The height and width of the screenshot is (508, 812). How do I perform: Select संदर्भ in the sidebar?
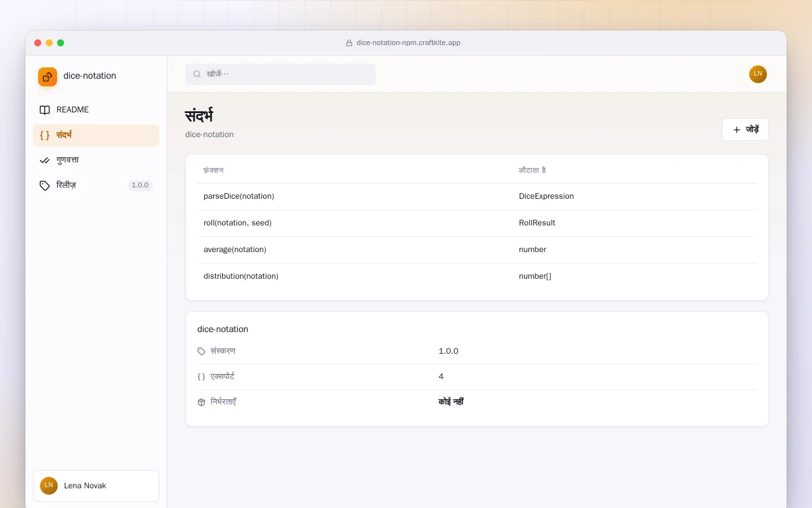tap(96, 135)
